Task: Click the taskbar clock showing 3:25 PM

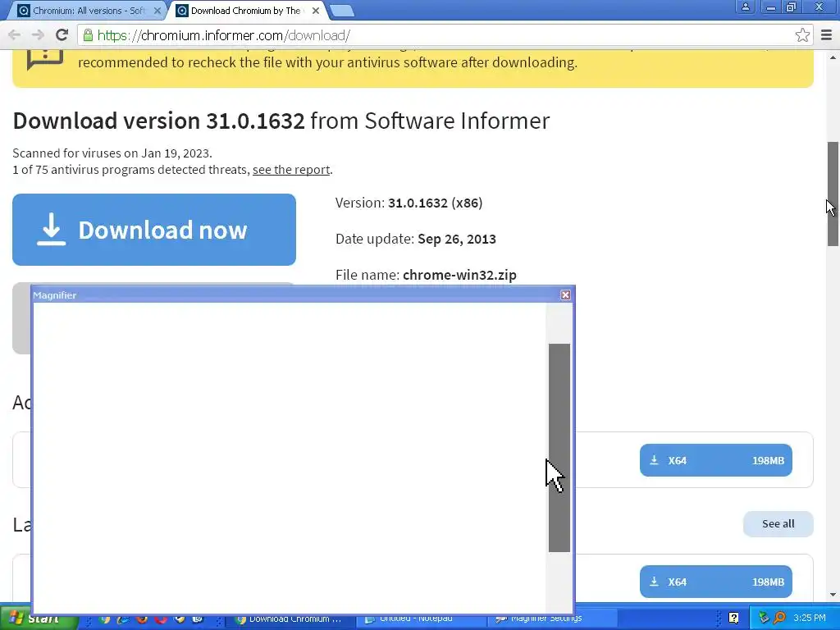Action: click(810, 619)
